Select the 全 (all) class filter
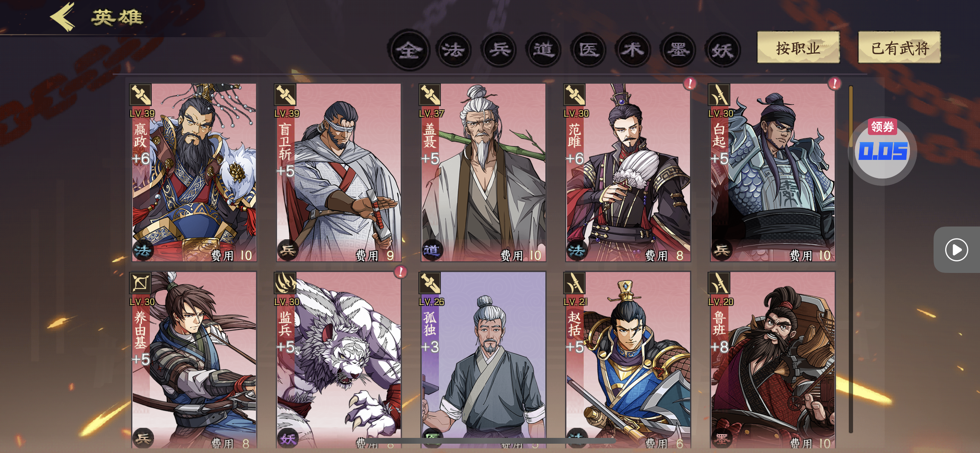The width and height of the screenshot is (980, 453). pyautogui.click(x=409, y=50)
